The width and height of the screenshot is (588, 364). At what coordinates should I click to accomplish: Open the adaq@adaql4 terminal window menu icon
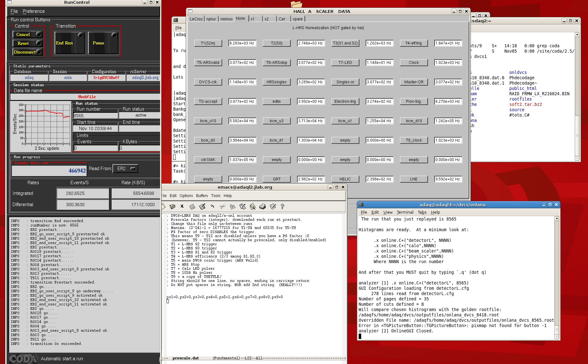(x=361, y=205)
